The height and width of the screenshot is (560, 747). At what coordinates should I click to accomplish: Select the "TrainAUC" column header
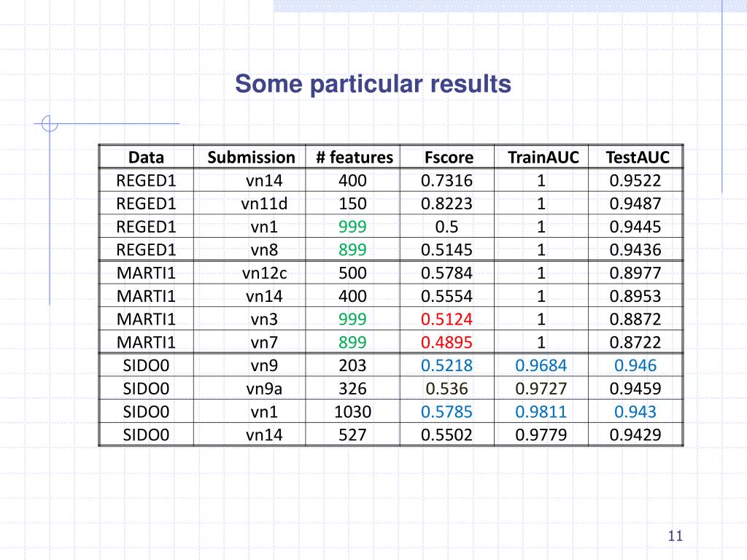click(543, 157)
